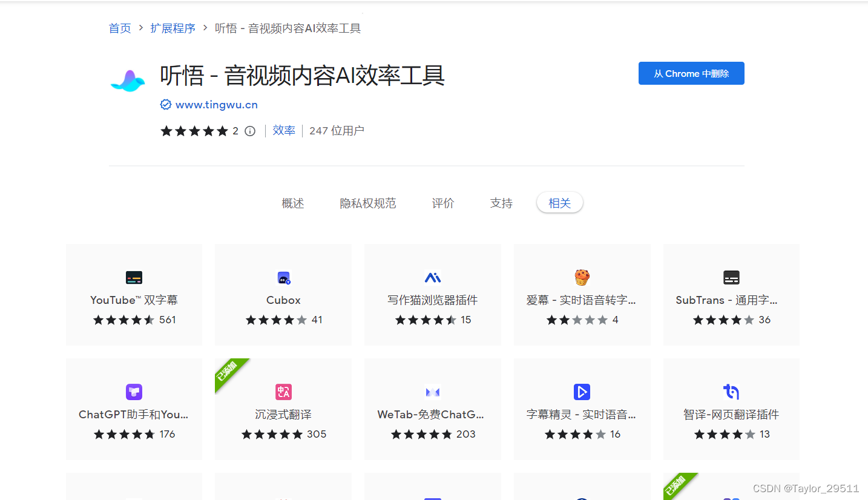This screenshot has height=500, width=868.
Task: Open 字幕精灵 - 实时语音 title
Action: click(582, 415)
